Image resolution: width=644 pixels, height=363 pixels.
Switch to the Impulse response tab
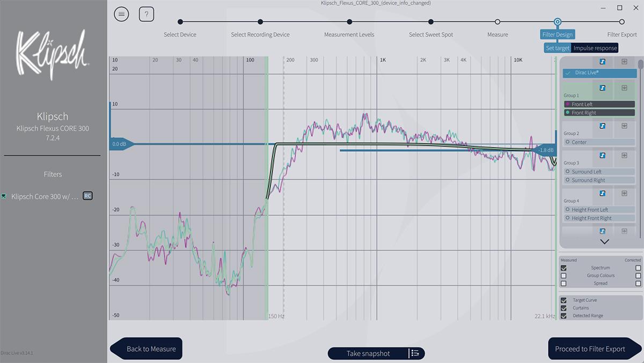pyautogui.click(x=595, y=48)
